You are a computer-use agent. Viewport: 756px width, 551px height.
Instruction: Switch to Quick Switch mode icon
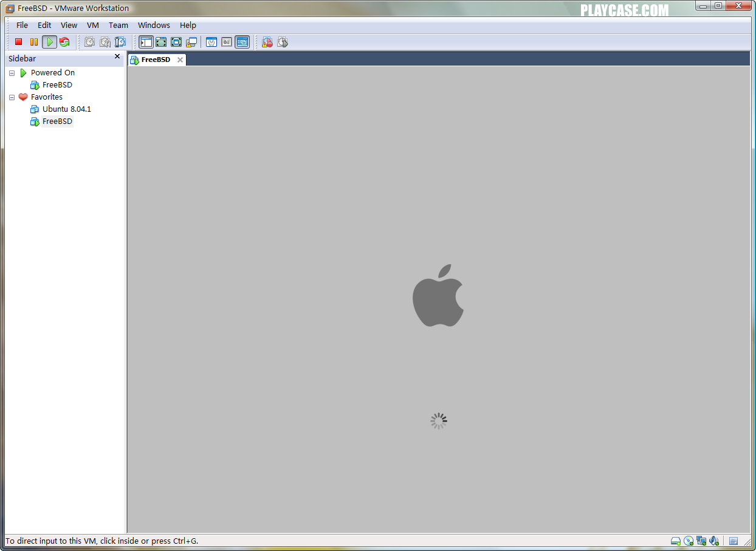[161, 42]
